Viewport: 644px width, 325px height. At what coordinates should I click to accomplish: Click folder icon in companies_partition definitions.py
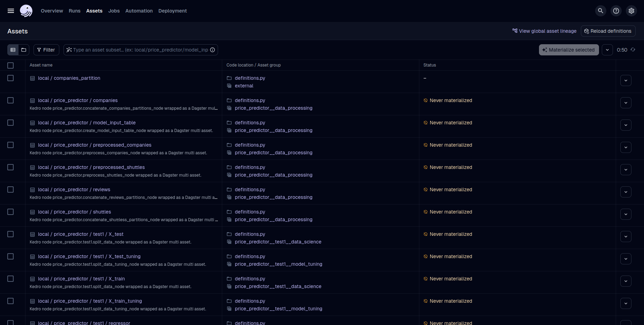pos(229,78)
